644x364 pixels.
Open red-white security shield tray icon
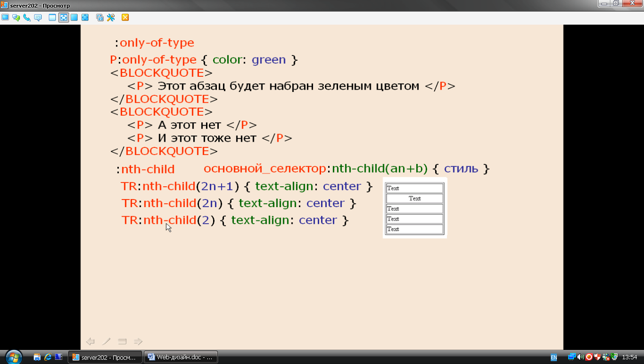(x=598, y=357)
